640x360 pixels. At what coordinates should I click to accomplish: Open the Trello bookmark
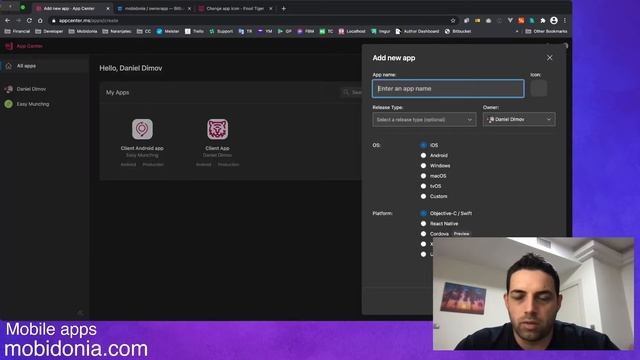194,31
